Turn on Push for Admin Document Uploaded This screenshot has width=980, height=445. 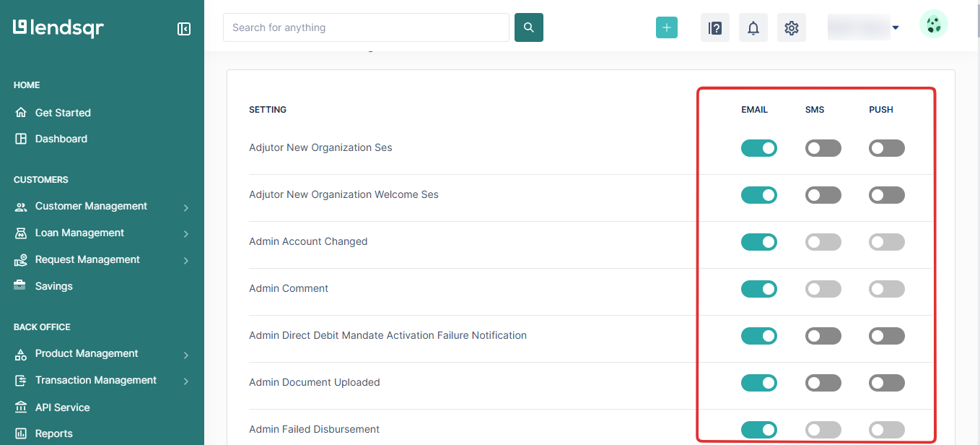click(887, 383)
